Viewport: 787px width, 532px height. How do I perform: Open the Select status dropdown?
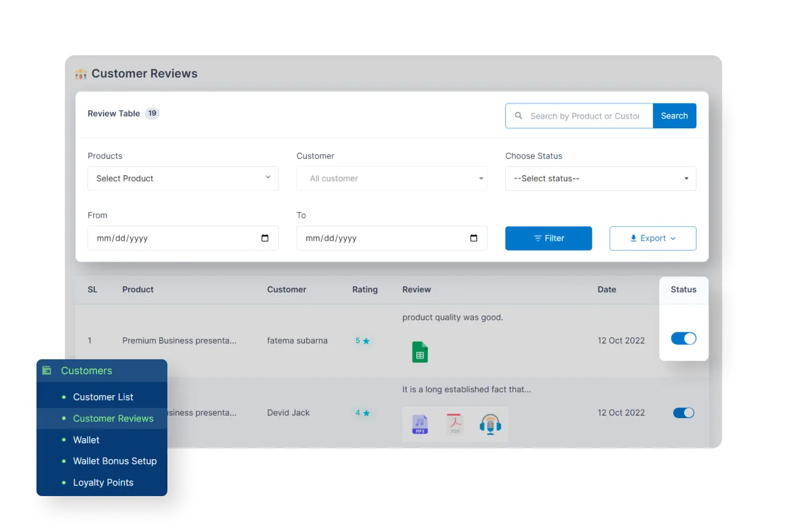tap(600, 178)
